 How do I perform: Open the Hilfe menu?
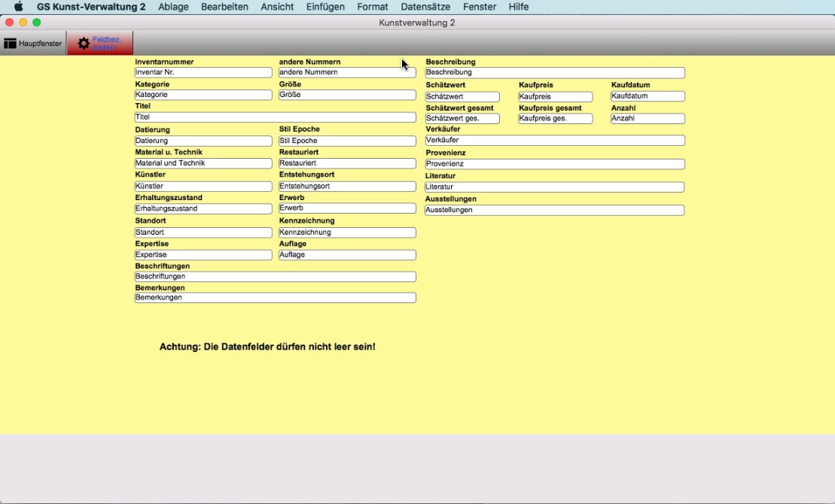tap(519, 7)
